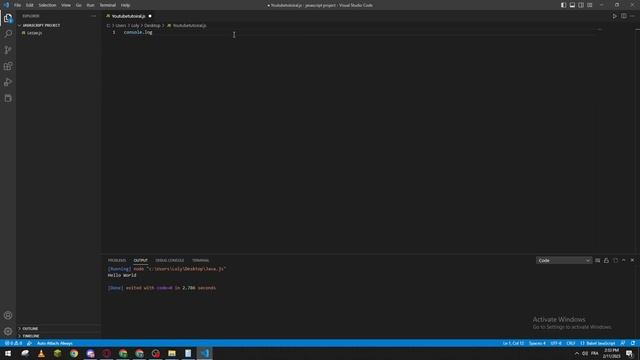Open output log in editor icon

click(x=615, y=260)
